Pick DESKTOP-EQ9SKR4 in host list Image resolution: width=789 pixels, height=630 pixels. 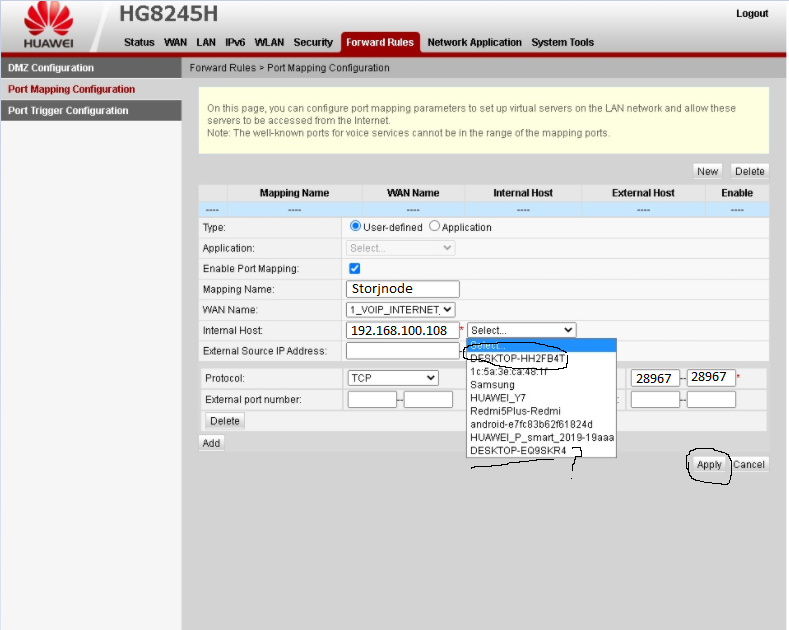tap(517, 450)
